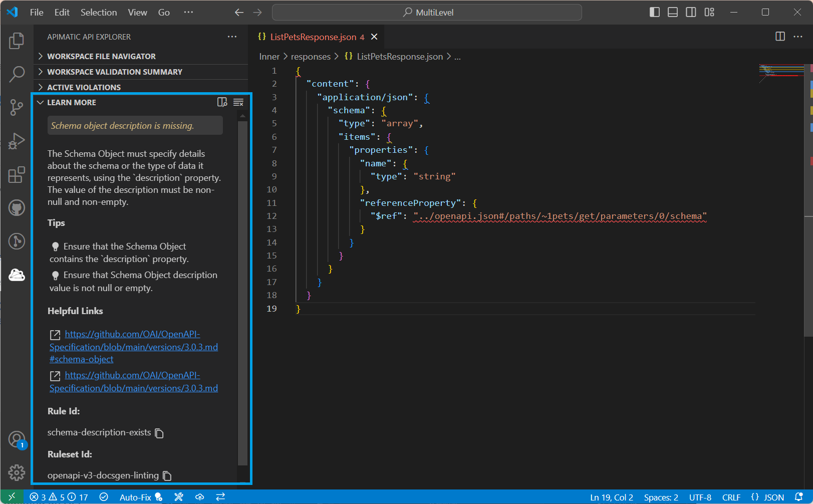
Task: Open the Go menu
Action: (x=164, y=13)
